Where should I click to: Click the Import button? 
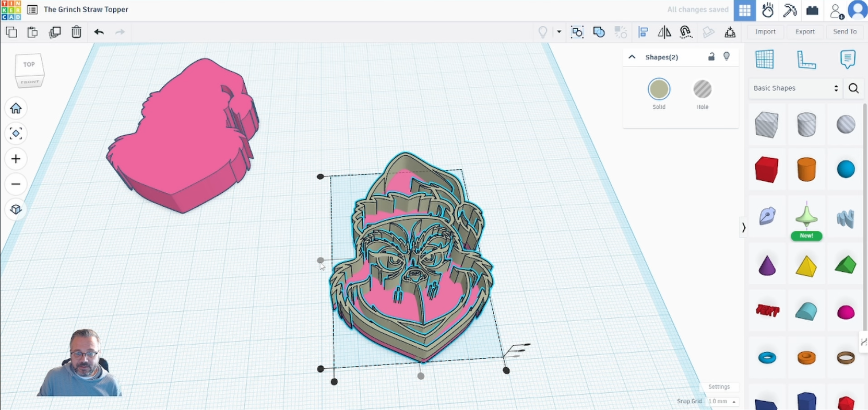(765, 32)
